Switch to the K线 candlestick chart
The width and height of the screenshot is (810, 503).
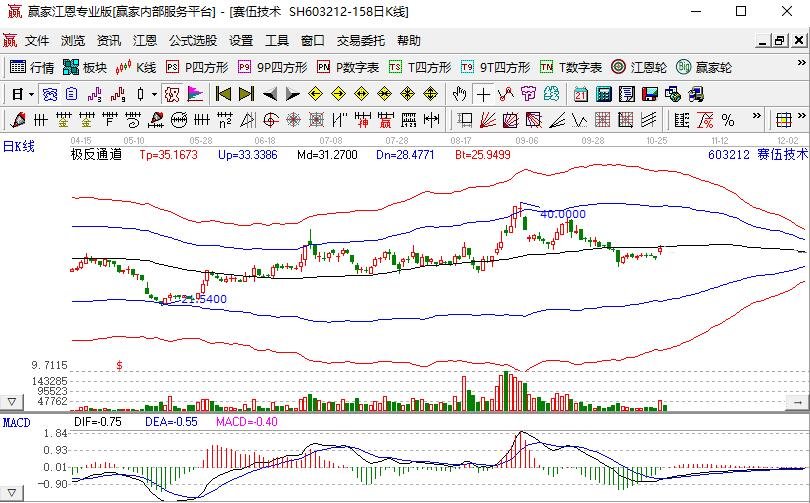click(135, 68)
